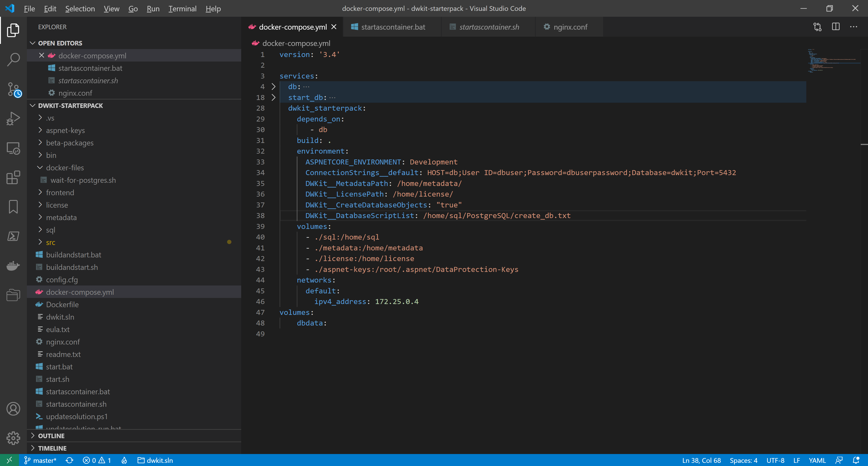Select nginx.conf in Open Editors list
Viewport: 868px width, 466px height.
point(134,93)
